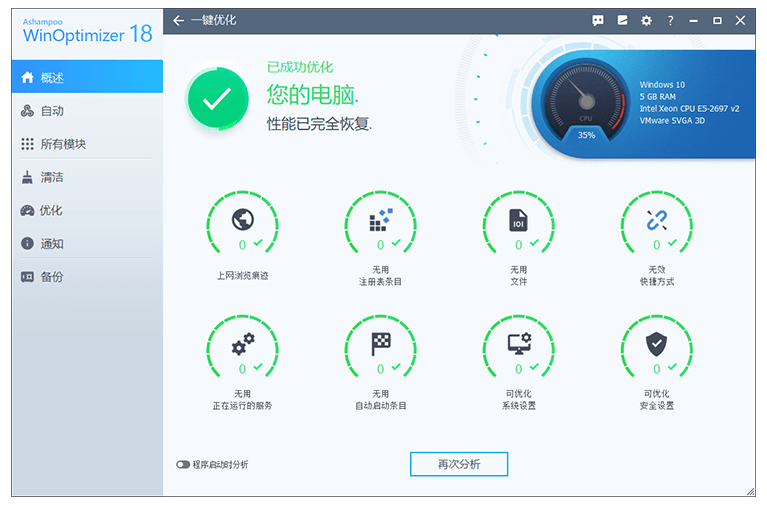Maximize the WinOptimizer window
The width and height of the screenshot is (767, 506).
[717, 21]
